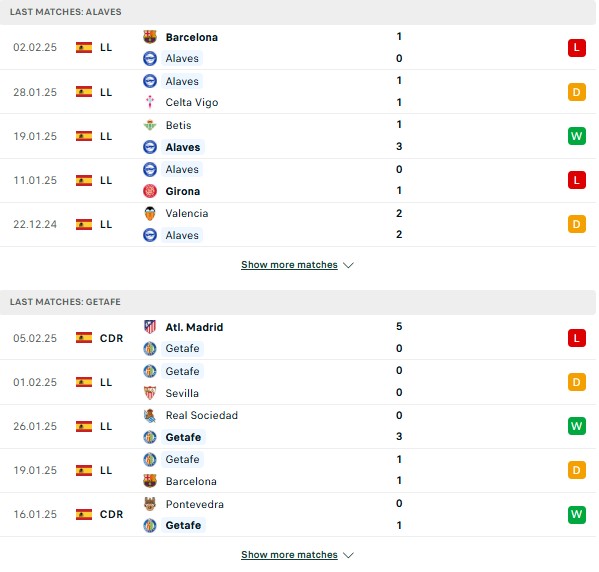Expand Getafe matches with the Show more chevron
Image resolution: width=599 pixels, height=572 pixels.
(348, 555)
